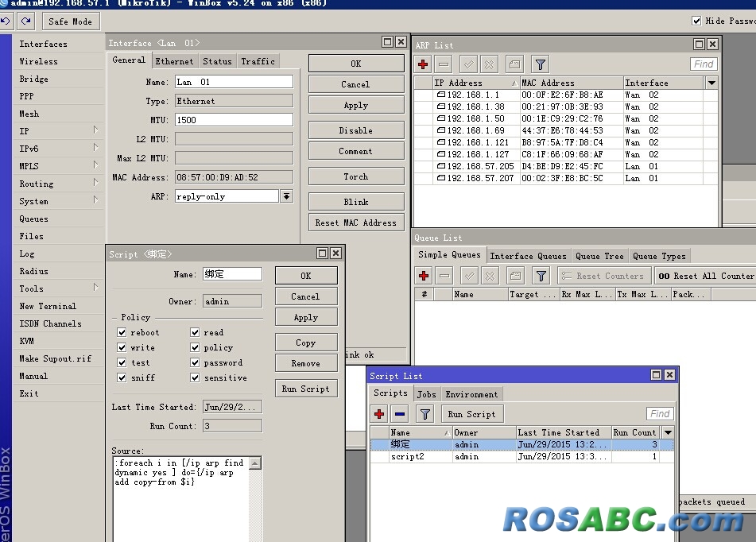Open the ARP mode dropdown arrow

286,196
